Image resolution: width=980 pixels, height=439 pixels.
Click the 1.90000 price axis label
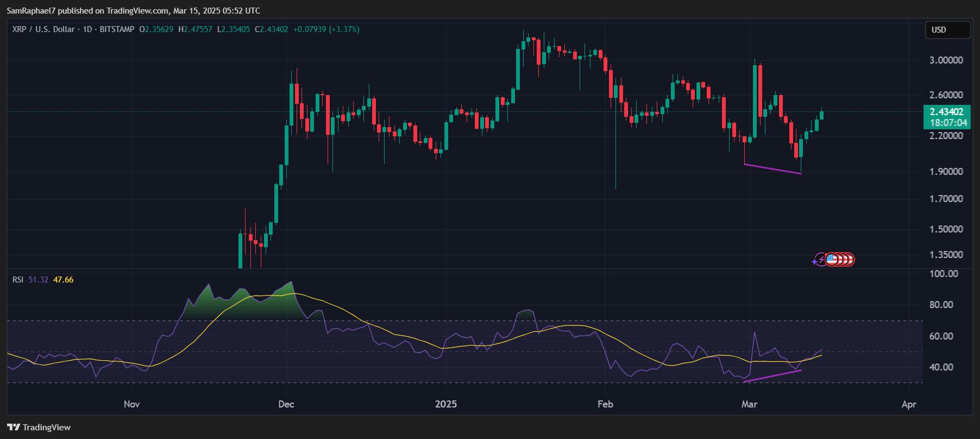[946, 172]
